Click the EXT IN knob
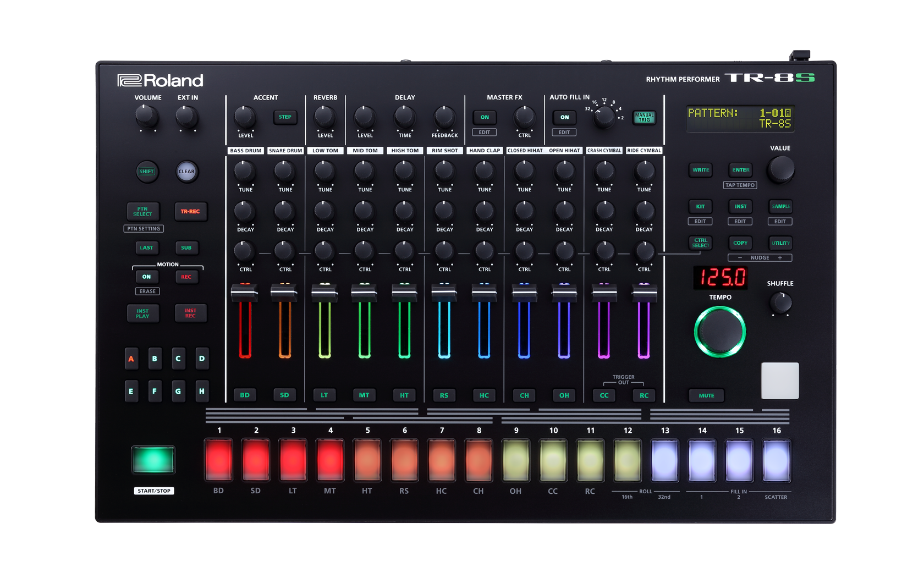 click(x=186, y=116)
